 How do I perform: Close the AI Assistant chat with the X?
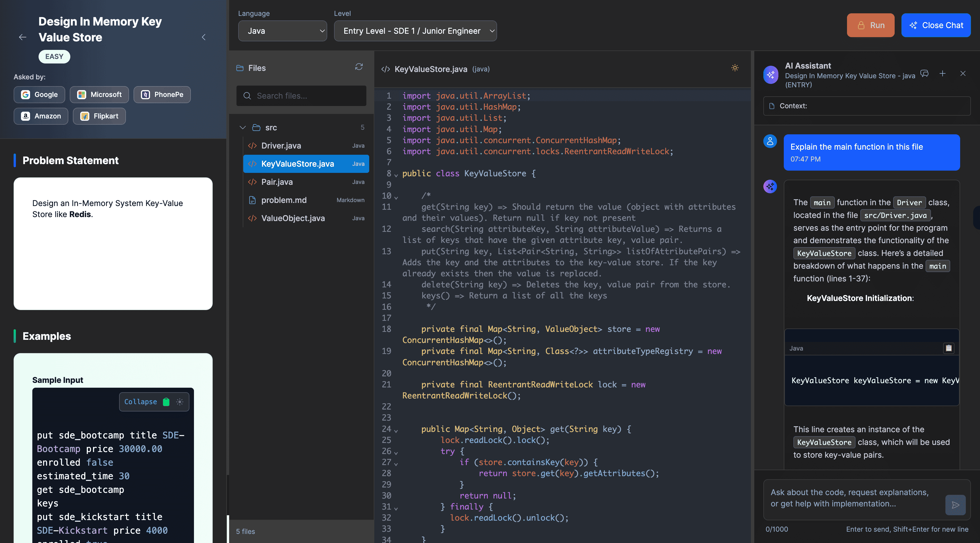pyautogui.click(x=963, y=74)
